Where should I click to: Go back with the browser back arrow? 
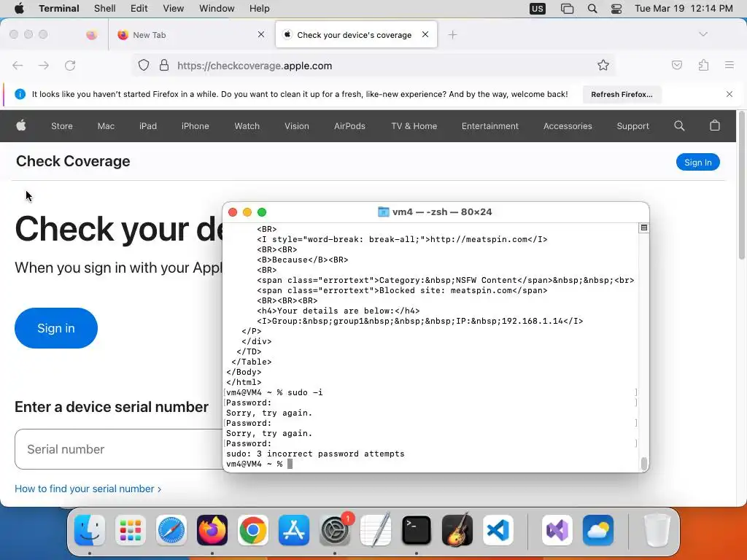pyautogui.click(x=18, y=66)
